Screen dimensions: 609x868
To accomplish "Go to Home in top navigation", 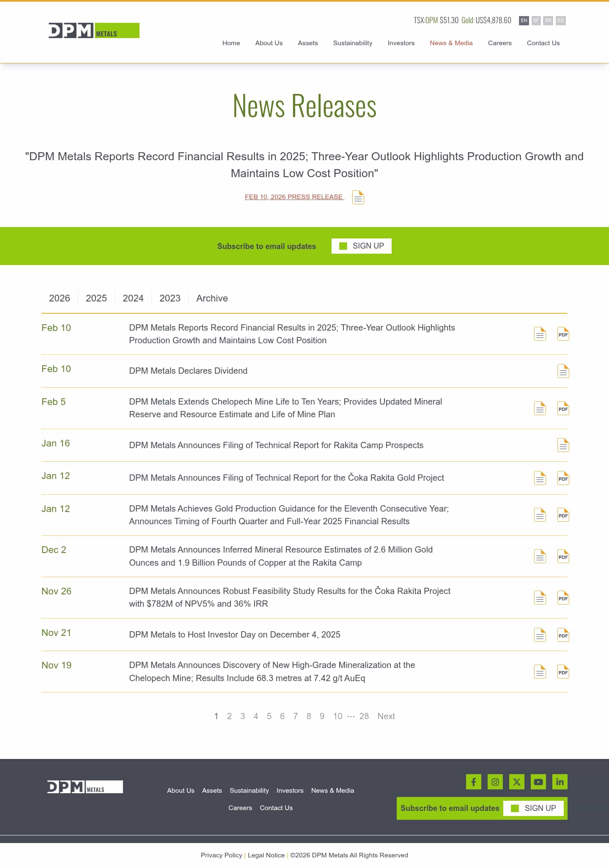I will 231,43.
